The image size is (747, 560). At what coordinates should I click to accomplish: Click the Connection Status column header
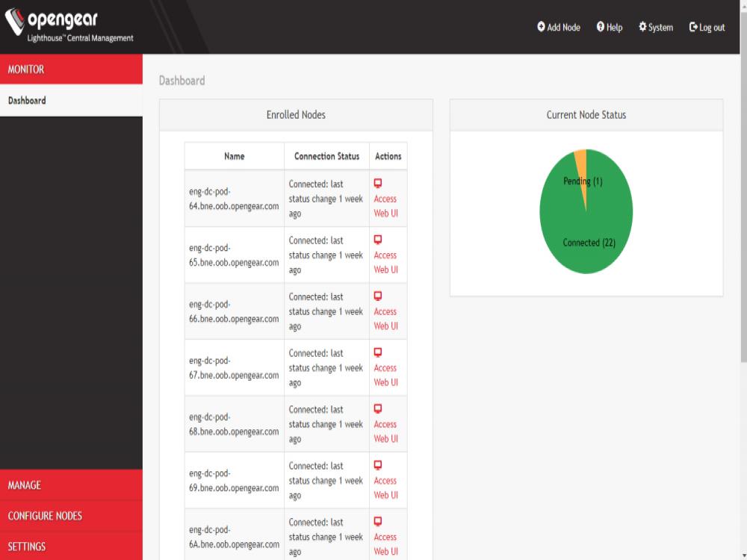(327, 156)
